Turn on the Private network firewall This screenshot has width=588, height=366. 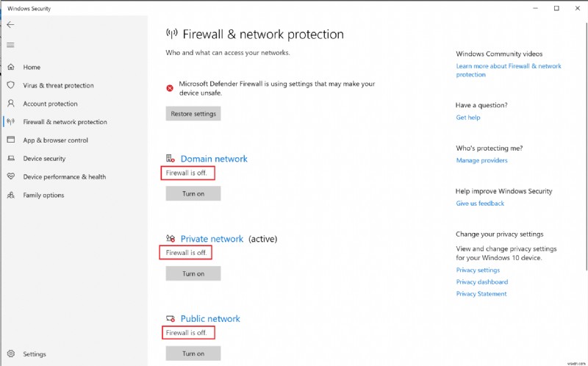(x=193, y=273)
